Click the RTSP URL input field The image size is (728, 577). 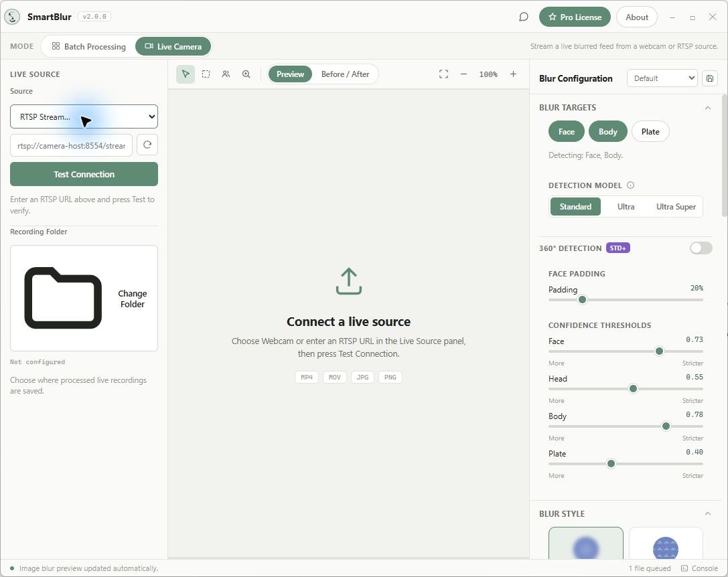tap(71, 146)
